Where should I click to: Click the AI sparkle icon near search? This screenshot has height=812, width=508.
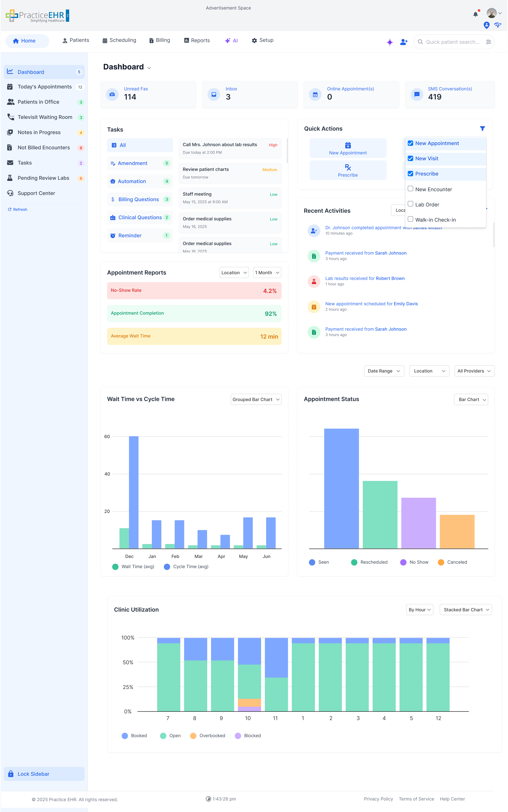(390, 42)
